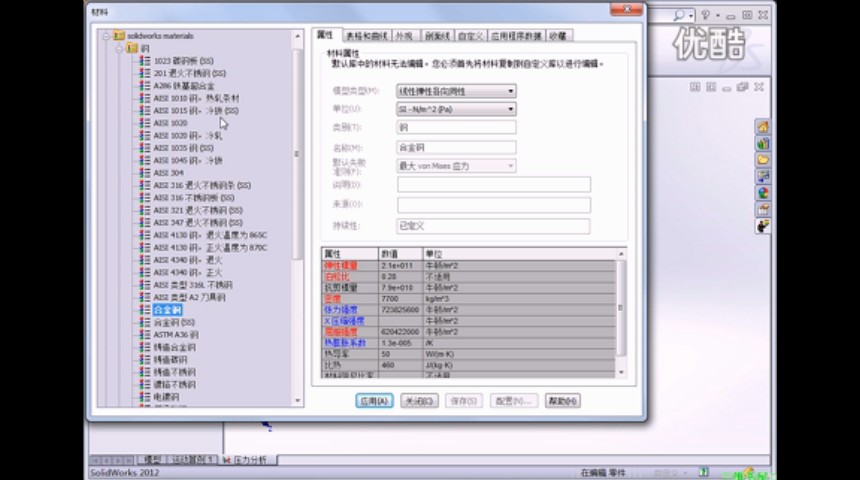The width and height of the screenshot is (860, 480).
Task: Select material AISI 类型 A2 刀具钢
Action: pos(189,297)
